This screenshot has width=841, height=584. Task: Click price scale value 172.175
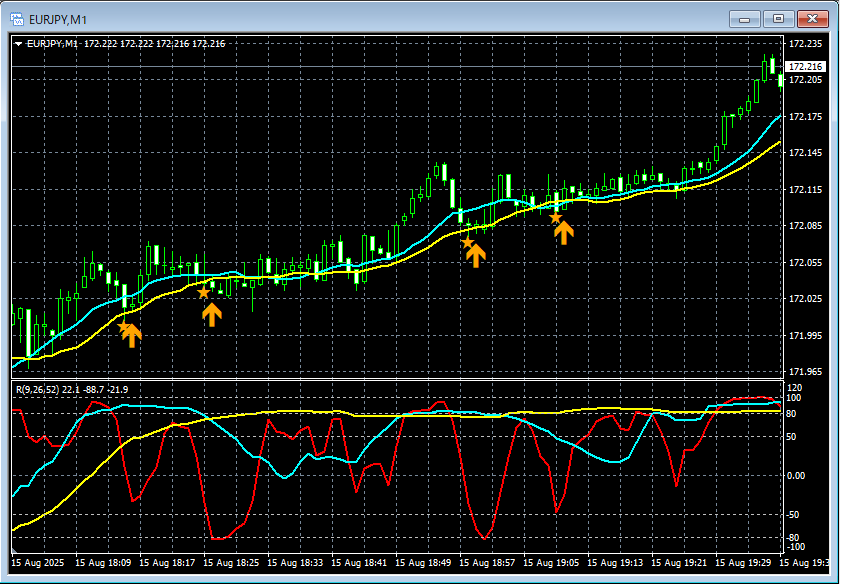coord(805,116)
